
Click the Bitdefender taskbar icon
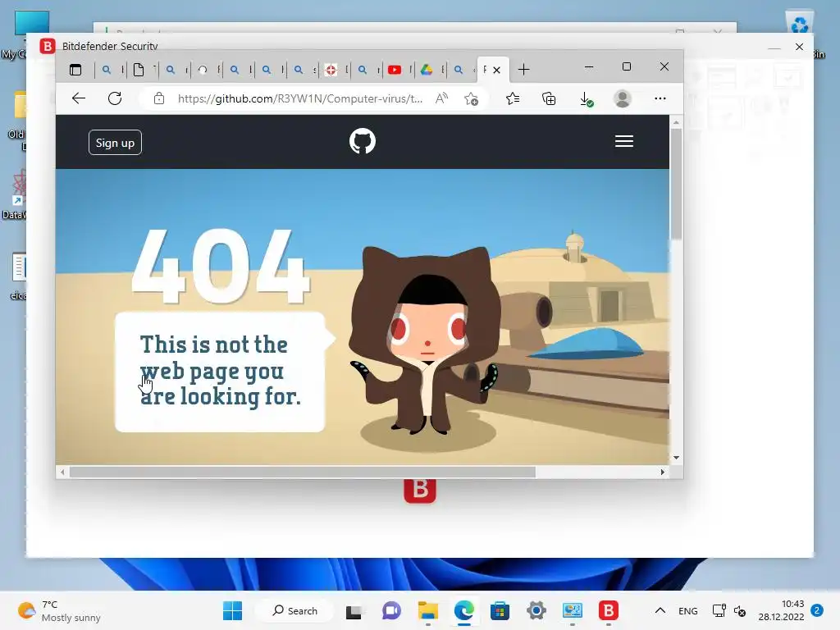(609, 610)
